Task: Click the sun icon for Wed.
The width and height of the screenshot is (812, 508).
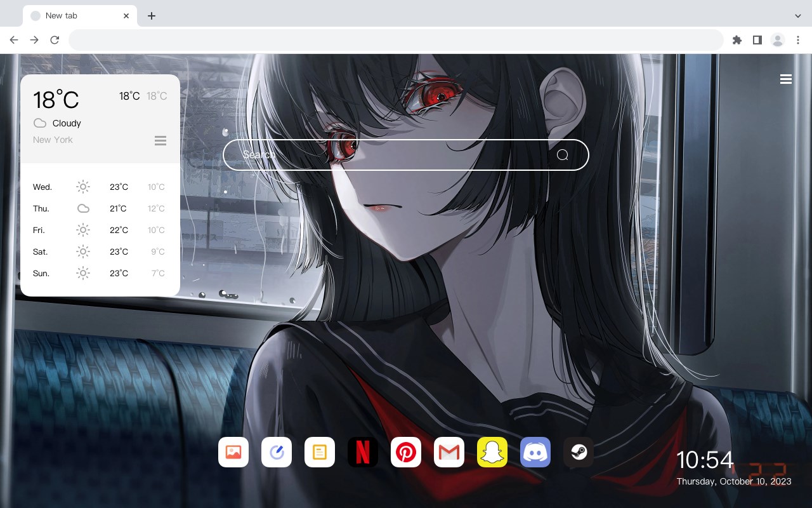Action: point(83,187)
